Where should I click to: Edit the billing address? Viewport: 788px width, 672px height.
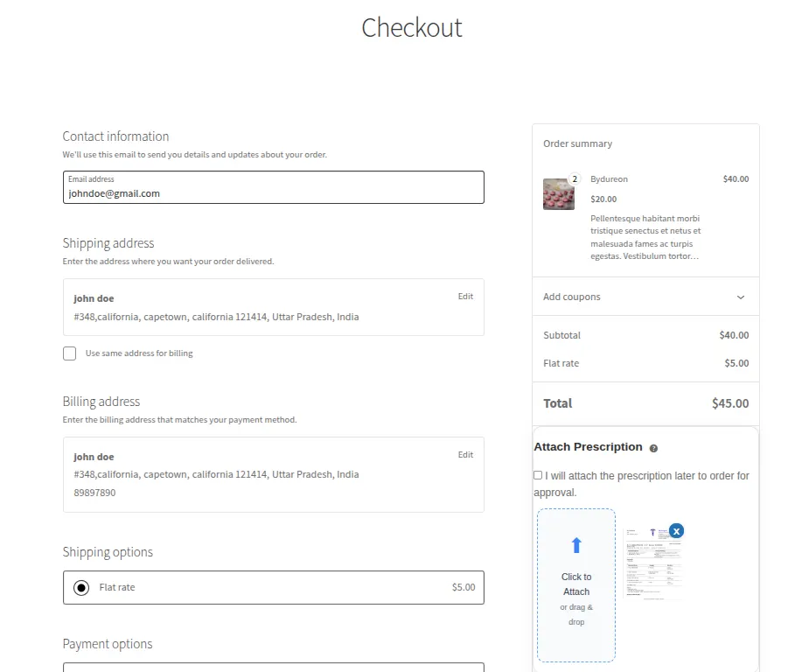coord(465,454)
